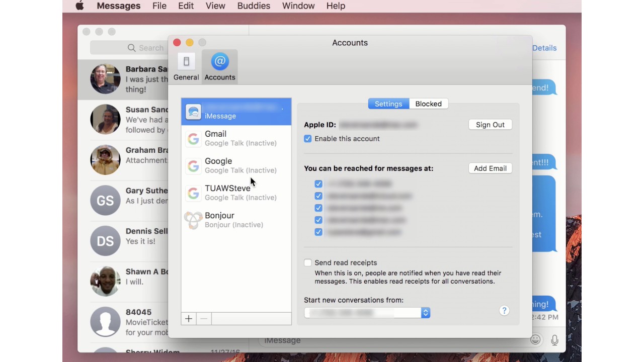Screen dimensions: 644x362
Task: Open the File menu
Action: (x=159, y=6)
